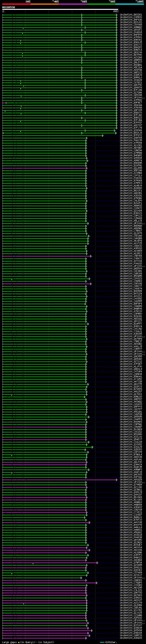The image size is (146, 644).
Task: Select hit label UniRef100_A9SQZ8
Action: [x=131, y=480]
